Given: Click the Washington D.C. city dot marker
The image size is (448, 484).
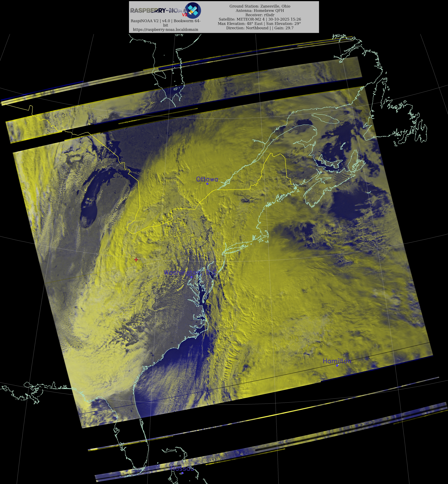Looking at the screenshot, I should (x=191, y=277).
